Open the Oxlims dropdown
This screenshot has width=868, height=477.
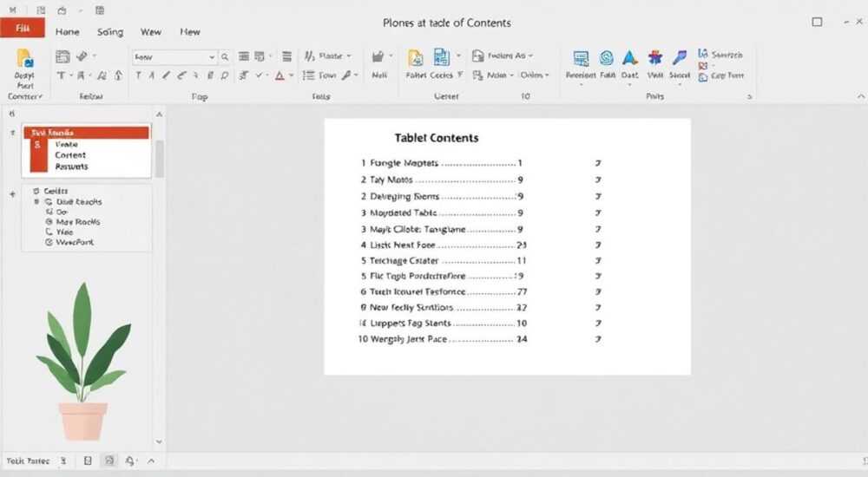click(x=547, y=75)
